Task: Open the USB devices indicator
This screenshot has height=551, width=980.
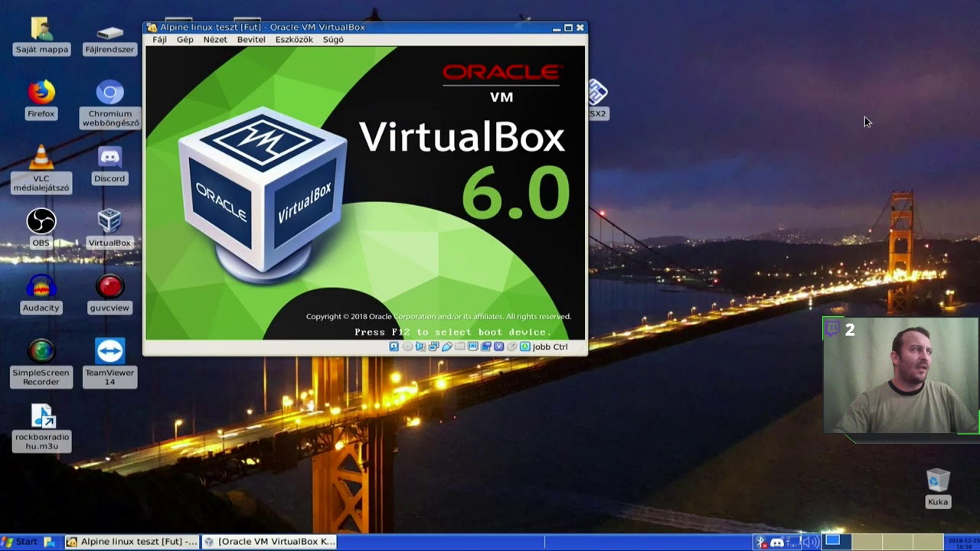Action: tap(446, 347)
